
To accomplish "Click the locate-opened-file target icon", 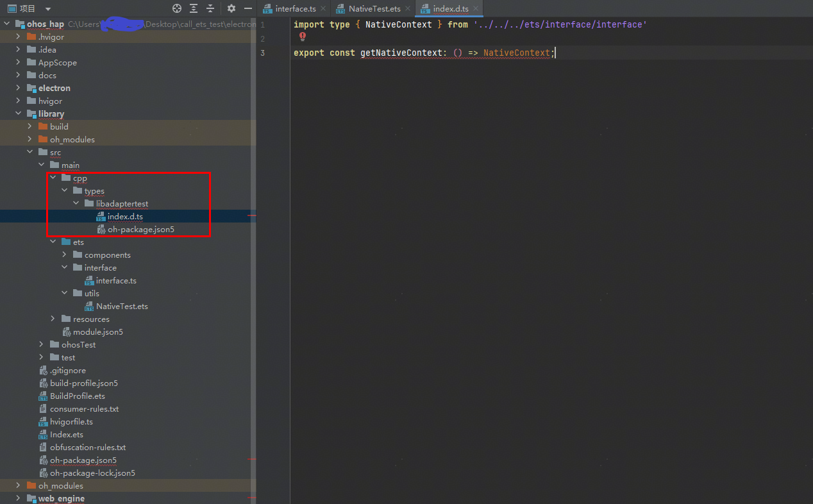I will (177, 8).
